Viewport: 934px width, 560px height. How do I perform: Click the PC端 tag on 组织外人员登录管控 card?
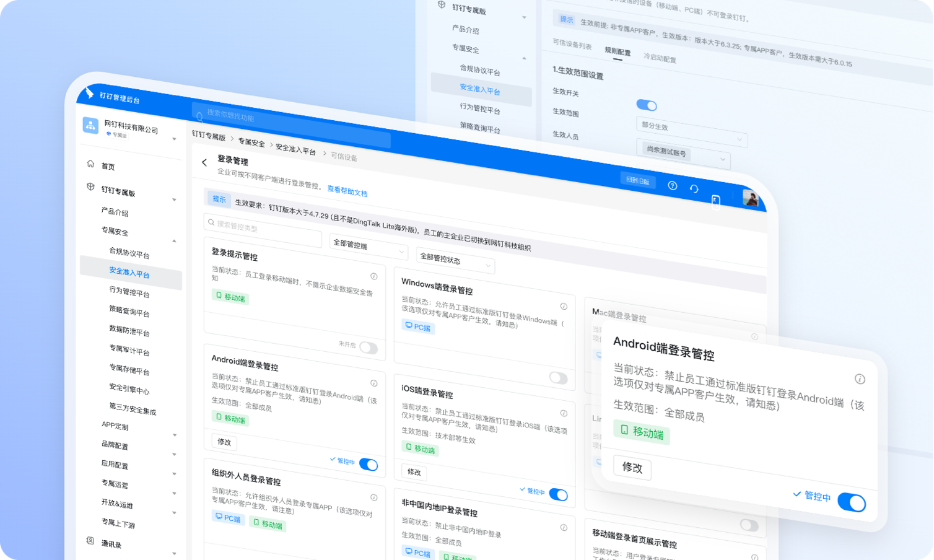[x=228, y=518]
